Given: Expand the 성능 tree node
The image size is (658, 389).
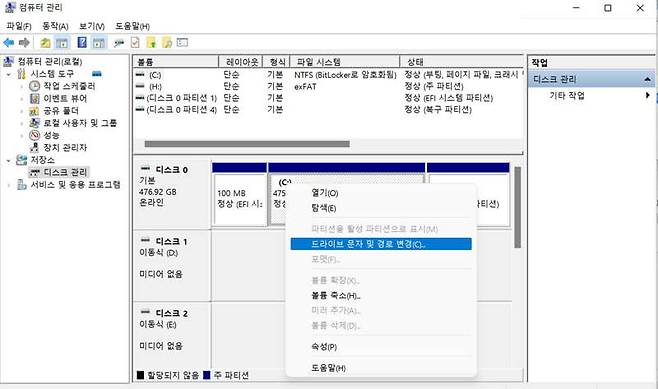Looking at the screenshot, I should [x=22, y=136].
